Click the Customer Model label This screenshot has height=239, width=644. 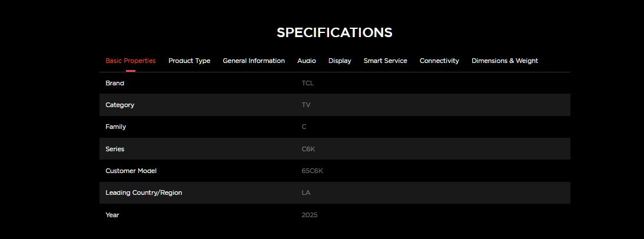tap(131, 171)
